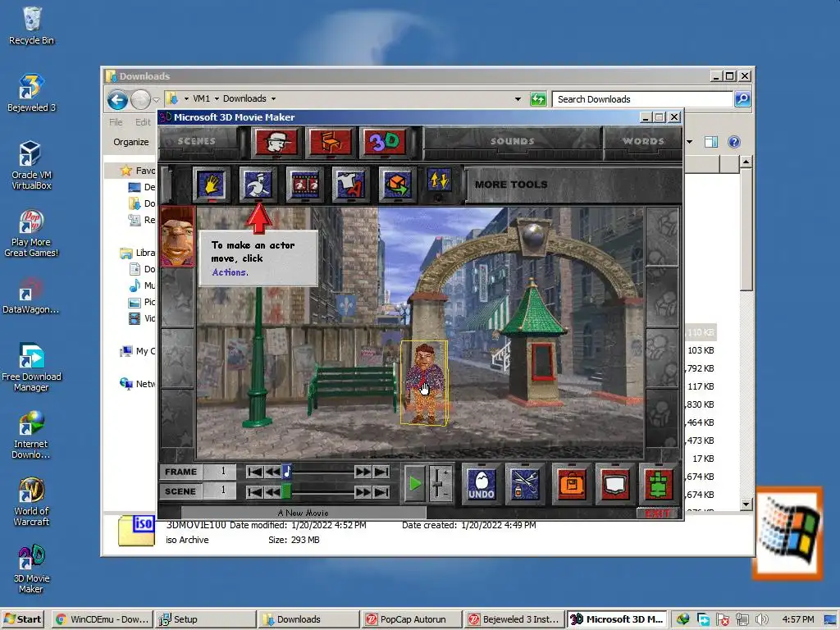Image resolution: width=840 pixels, height=630 pixels.
Task: Click the red EXIT button
Action: pyautogui.click(x=658, y=514)
